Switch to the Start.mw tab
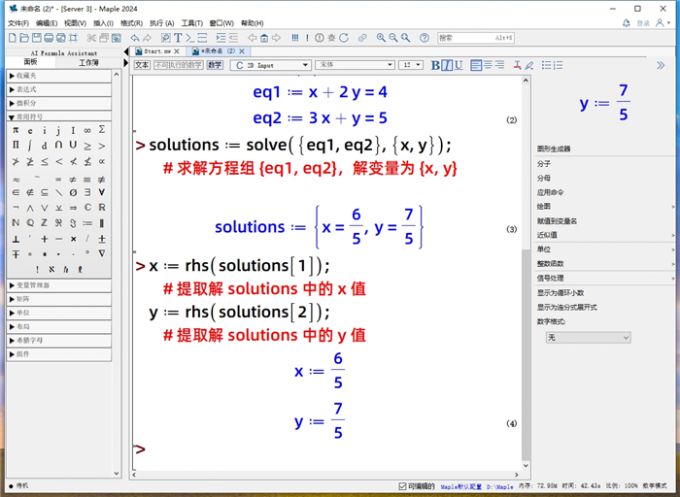The image size is (680, 497). pos(158,50)
